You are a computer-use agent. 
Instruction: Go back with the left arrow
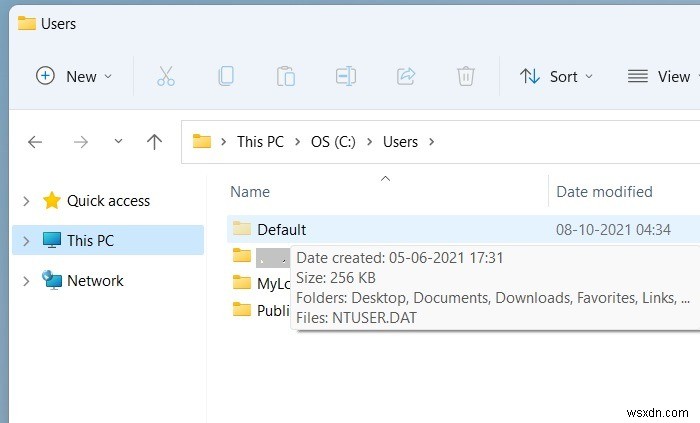coord(35,142)
